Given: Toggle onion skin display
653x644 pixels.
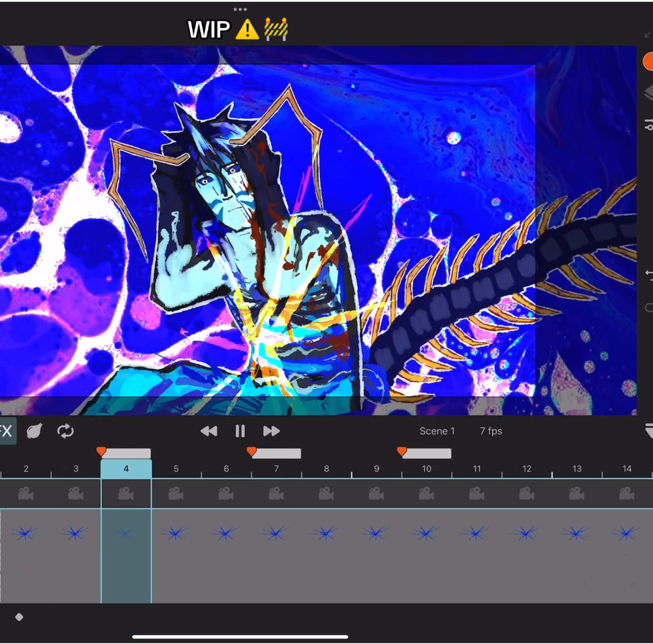Looking at the screenshot, I should 34,431.
